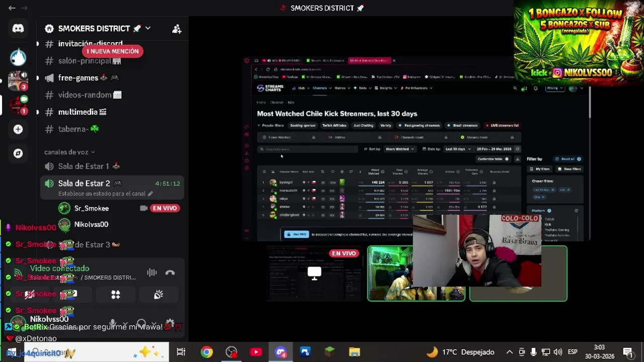The image size is (644, 362).
Task: Click the Streams Charts logo in stream
Action: coord(270,88)
